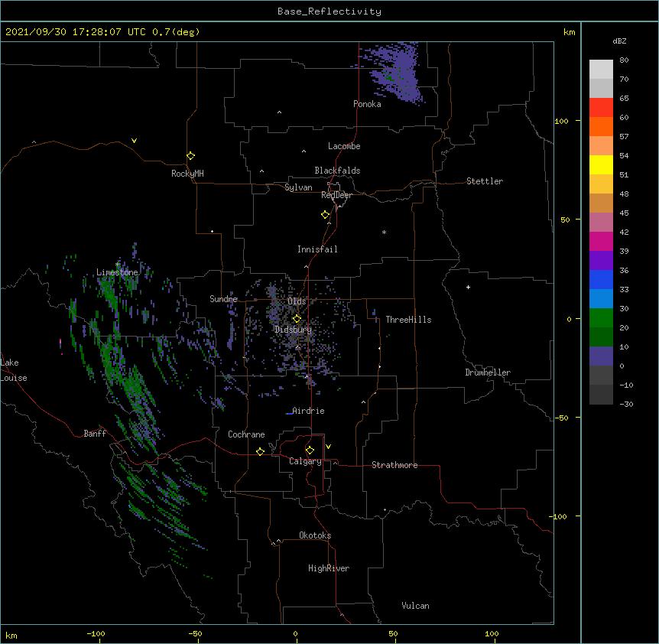Pick the slate 0-10 dBZ legend swatch
This screenshot has width=659, height=644.
click(601, 356)
